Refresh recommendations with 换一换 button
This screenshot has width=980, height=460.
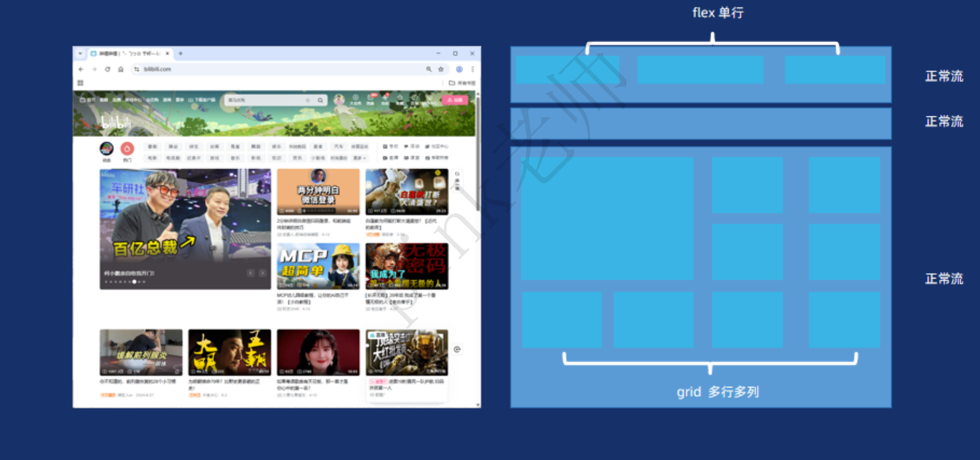[457, 181]
